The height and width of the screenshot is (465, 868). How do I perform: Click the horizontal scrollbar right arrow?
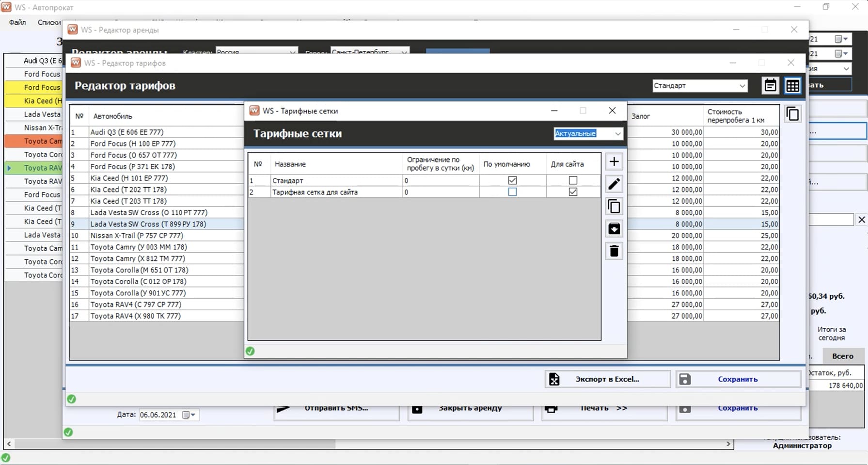pos(728,444)
